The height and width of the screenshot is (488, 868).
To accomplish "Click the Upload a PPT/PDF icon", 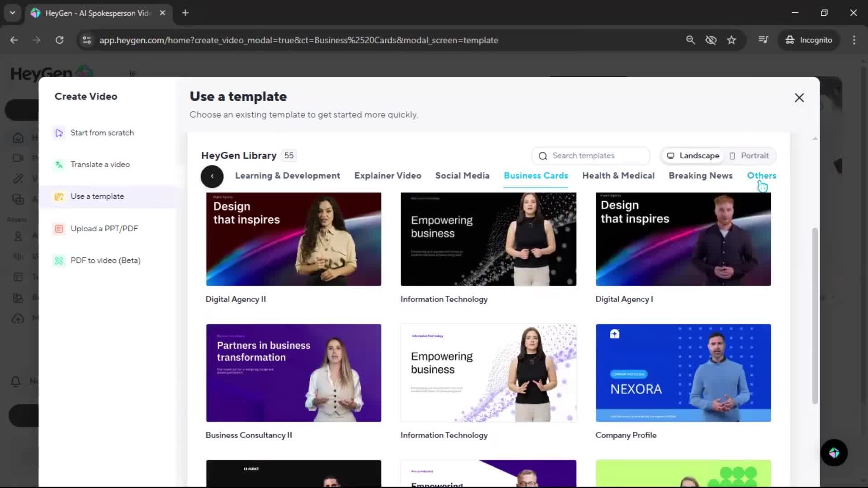I will (59, 229).
